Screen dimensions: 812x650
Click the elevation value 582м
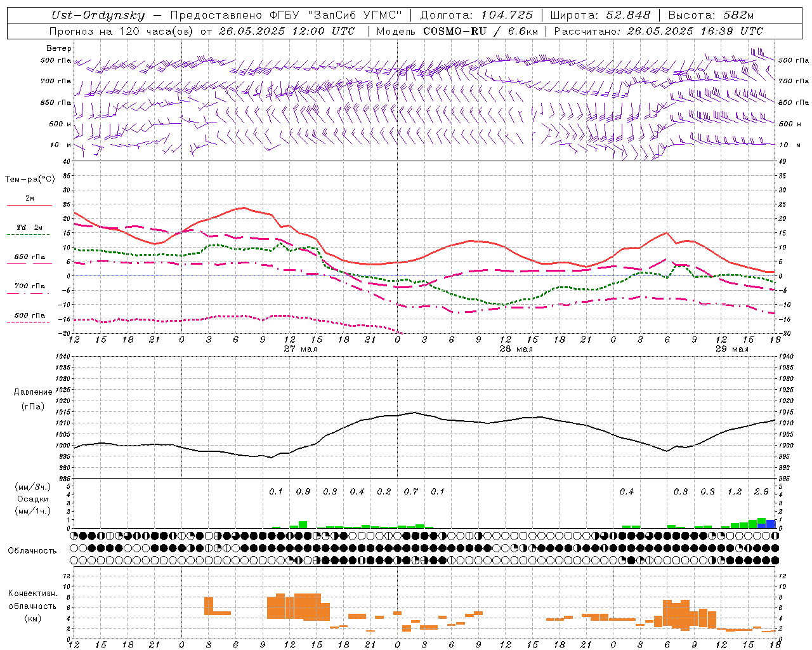pyautogui.click(x=738, y=15)
